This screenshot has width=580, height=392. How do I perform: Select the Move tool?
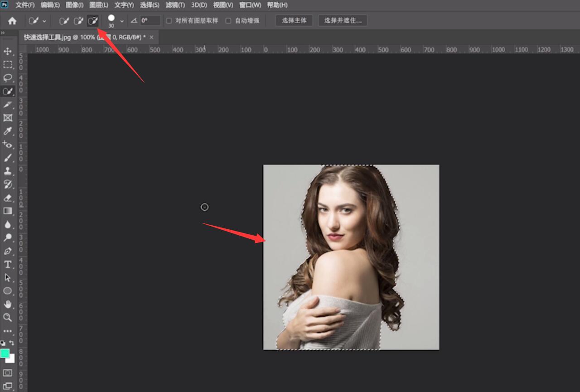(x=8, y=51)
